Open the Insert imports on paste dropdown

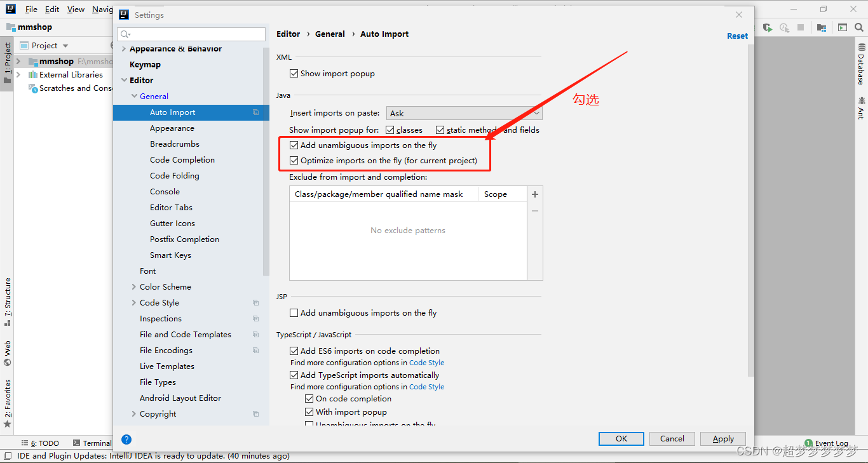pyautogui.click(x=464, y=113)
